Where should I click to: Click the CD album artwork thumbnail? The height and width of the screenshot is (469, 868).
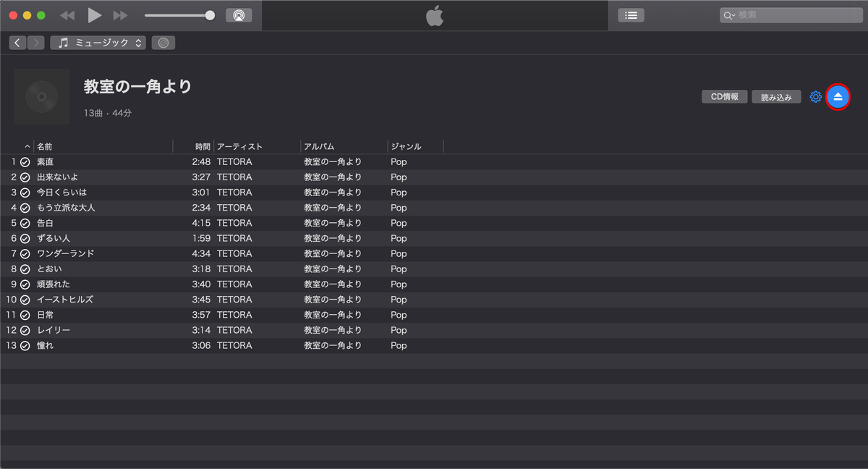[41, 96]
